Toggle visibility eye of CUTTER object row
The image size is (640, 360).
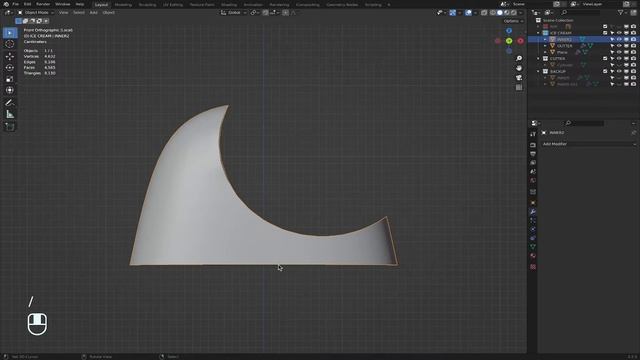tap(619, 46)
